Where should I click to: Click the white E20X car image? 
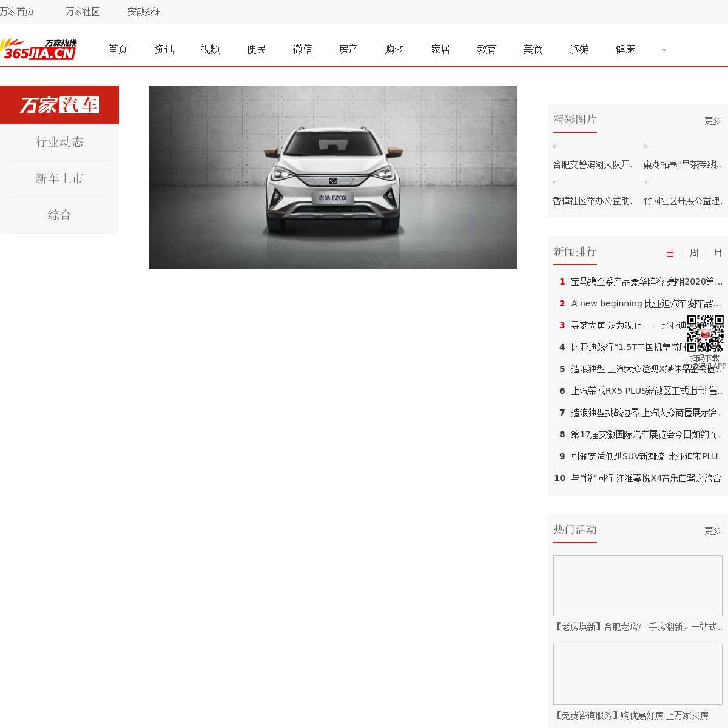coord(333,177)
